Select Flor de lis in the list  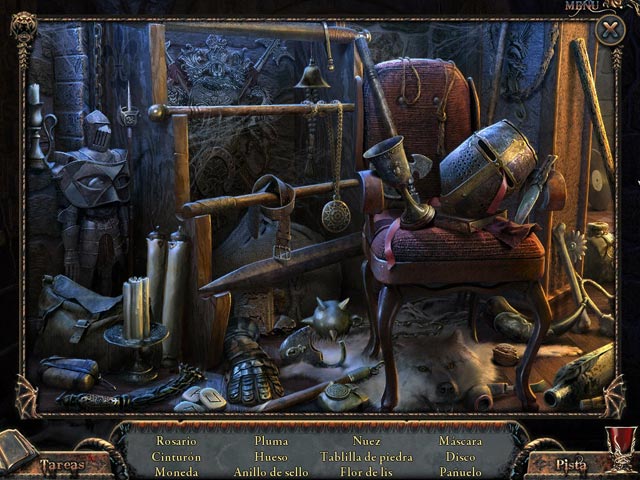tap(366, 472)
